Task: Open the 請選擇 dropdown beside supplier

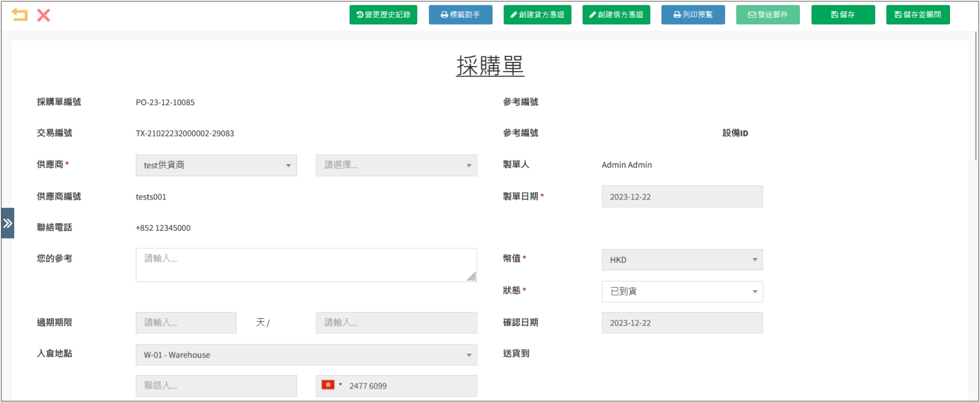Action: (x=396, y=165)
